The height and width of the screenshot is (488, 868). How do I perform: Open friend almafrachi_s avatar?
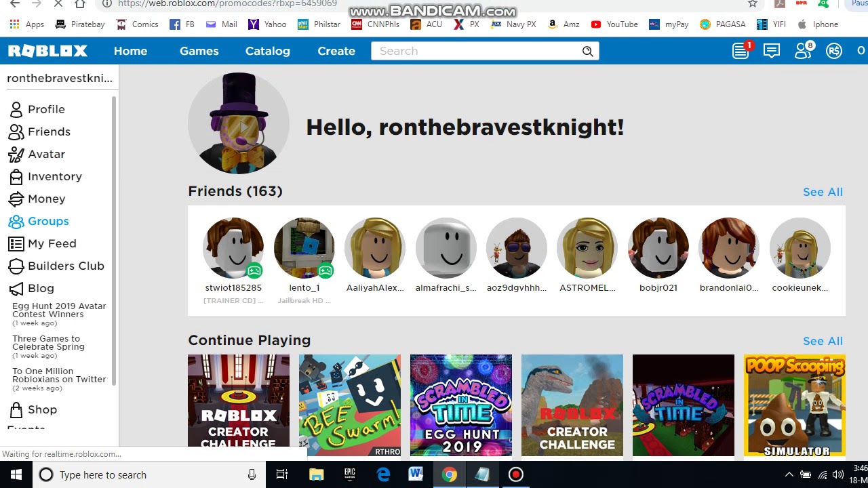pos(446,248)
